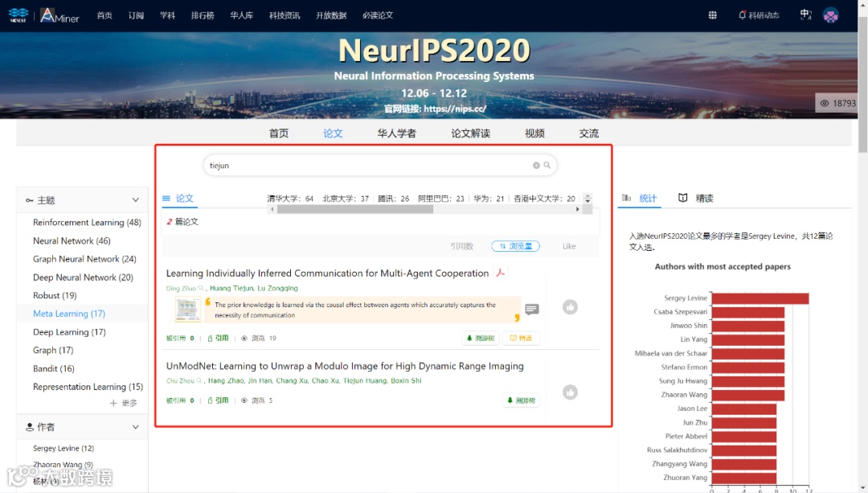Open the 精读 button on first paper
The image size is (868, 493).
click(x=521, y=338)
